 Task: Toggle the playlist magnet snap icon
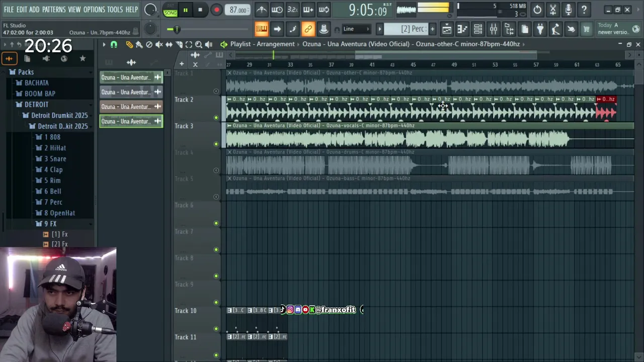pyautogui.click(x=114, y=44)
